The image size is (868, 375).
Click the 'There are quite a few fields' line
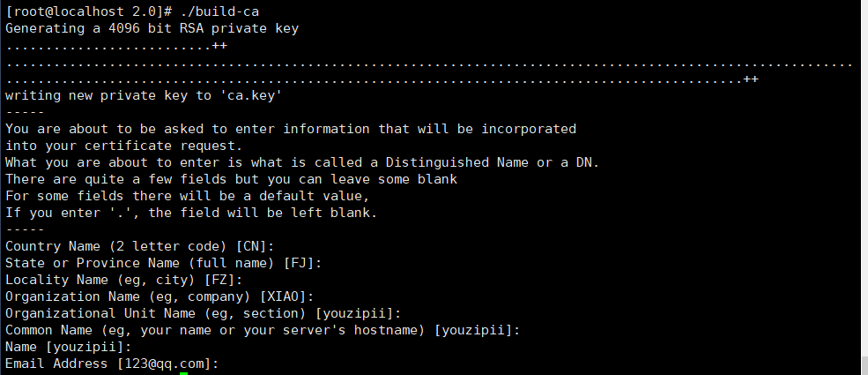(x=232, y=179)
